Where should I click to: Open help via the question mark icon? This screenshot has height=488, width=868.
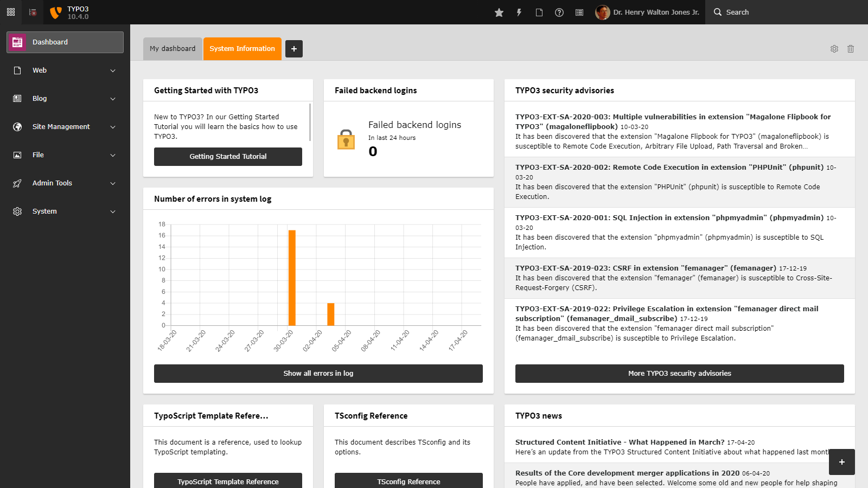559,12
